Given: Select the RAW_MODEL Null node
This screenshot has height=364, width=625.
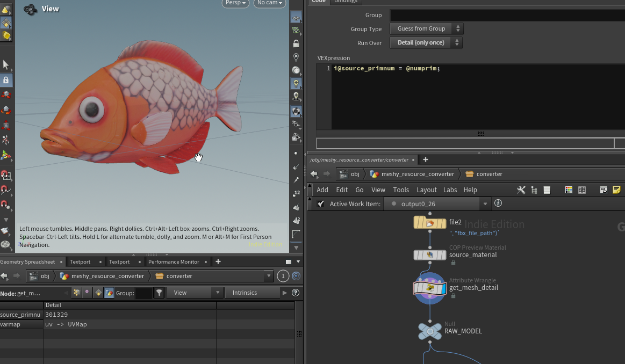Looking at the screenshot, I should pos(430,331).
